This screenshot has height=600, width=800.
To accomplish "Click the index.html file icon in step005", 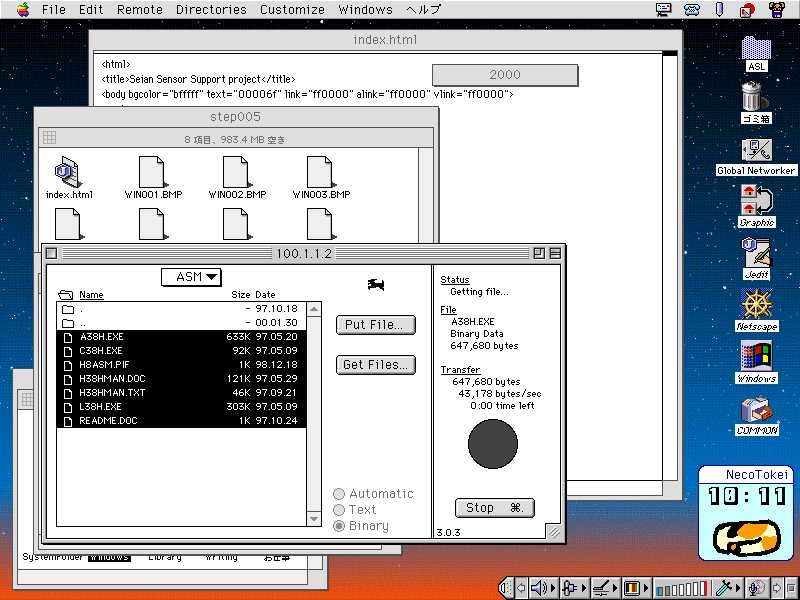I will 69,172.
